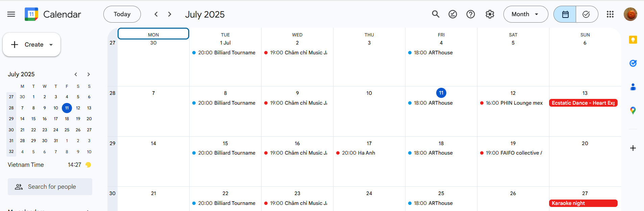
Task: Open Google Maps side panel icon
Action: (633, 110)
